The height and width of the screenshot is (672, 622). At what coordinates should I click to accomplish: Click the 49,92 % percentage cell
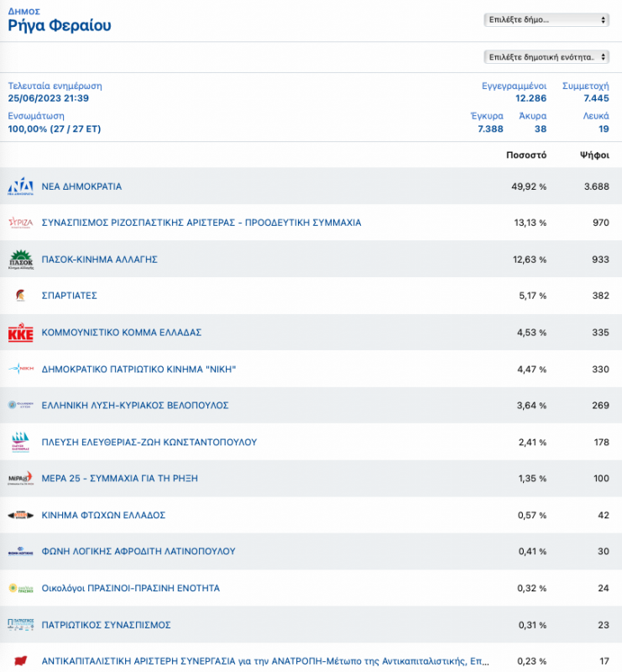[529, 186]
